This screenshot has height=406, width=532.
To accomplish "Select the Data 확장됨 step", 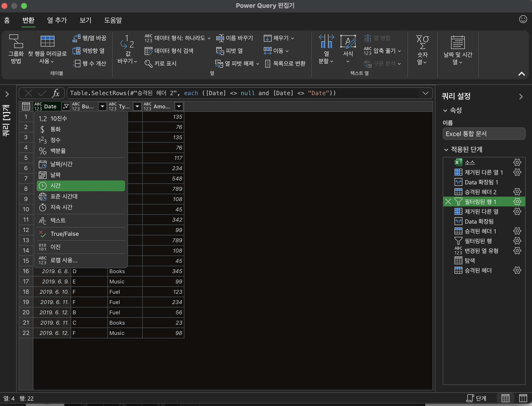I will click(484, 221).
